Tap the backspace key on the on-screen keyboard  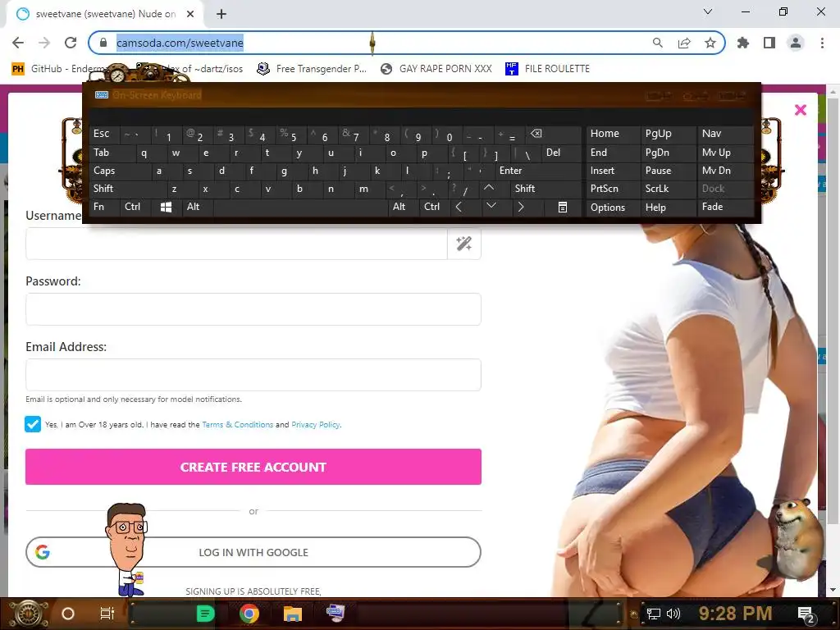[536, 134]
